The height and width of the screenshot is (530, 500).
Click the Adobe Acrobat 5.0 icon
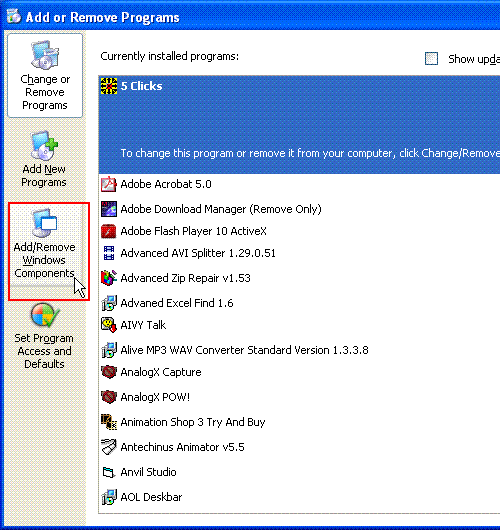pyautogui.click(x=109, y=184)
